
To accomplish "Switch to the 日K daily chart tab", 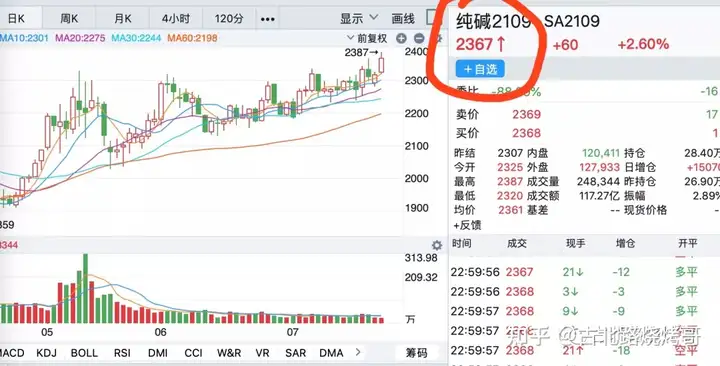I will coord(16,19).
